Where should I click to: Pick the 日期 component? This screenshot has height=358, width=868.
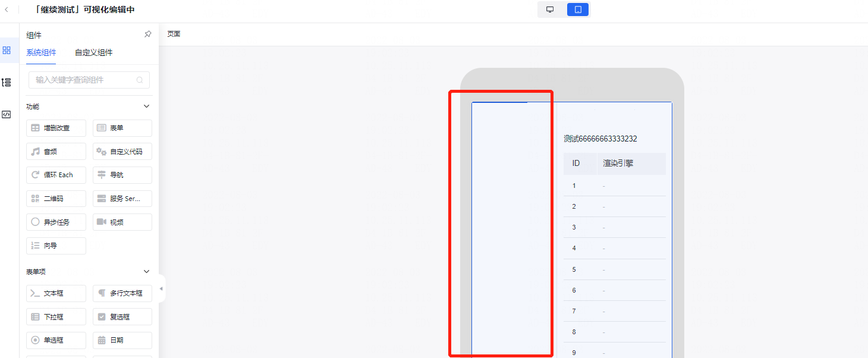pyautogui.click(x=122, y=340)
